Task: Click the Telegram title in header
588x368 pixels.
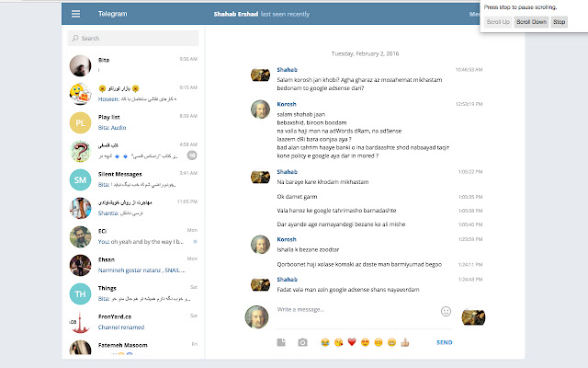Action: tap(112, 14)
